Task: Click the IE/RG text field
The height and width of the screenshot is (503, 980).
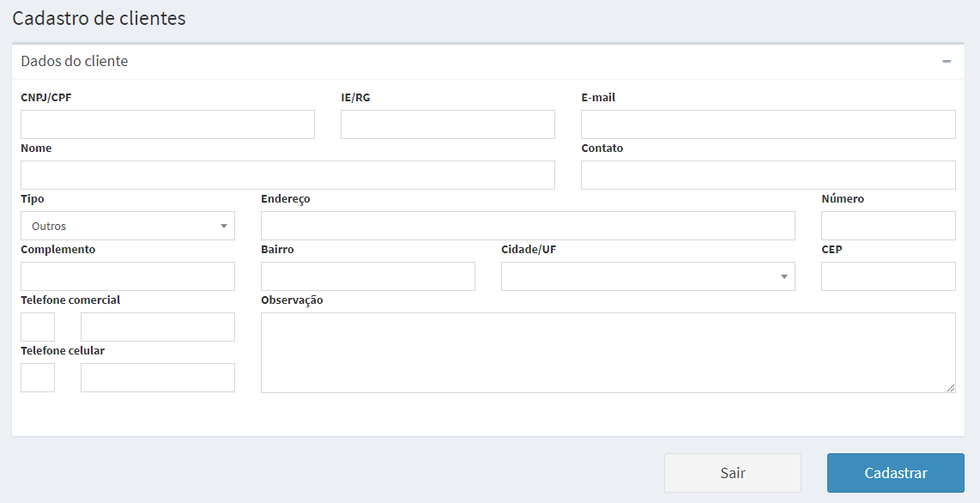Action: pyautogui.click(x=447, y=124)
